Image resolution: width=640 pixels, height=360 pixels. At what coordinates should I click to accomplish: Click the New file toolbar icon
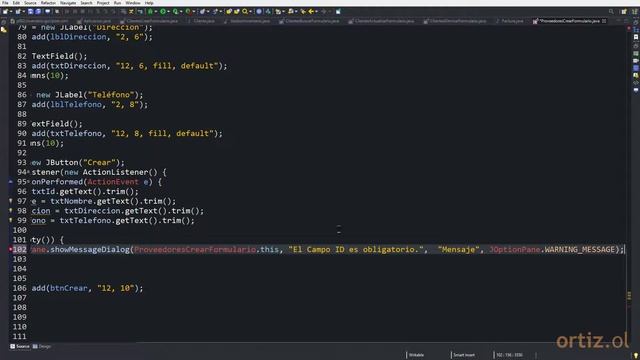[x=5, y=11]
